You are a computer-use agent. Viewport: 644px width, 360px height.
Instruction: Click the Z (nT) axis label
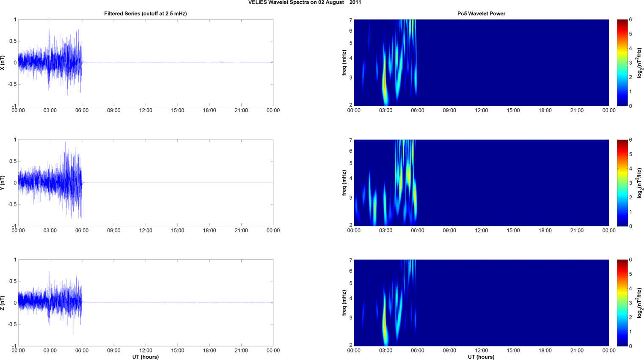click(3, 303)
